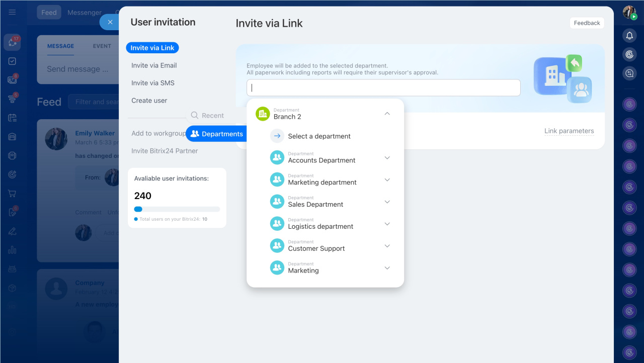Open the shopping cart sidebar icon

pos(12,193)
